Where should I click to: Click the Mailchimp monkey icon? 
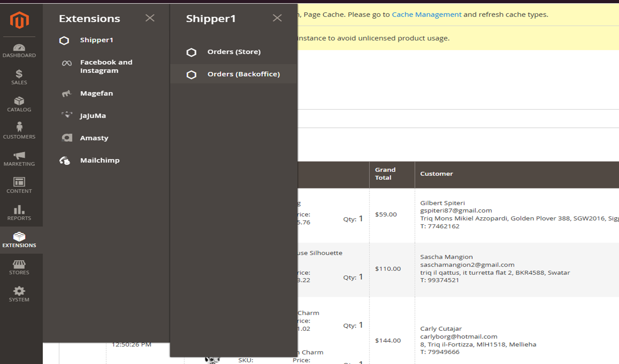(65, 160)
